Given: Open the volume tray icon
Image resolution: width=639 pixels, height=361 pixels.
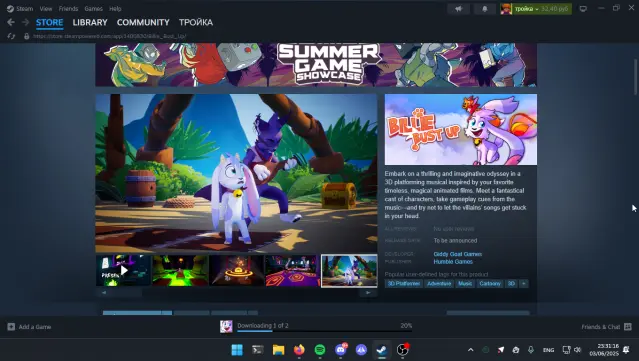Looking at the screenshot, I should click(578, 350).
